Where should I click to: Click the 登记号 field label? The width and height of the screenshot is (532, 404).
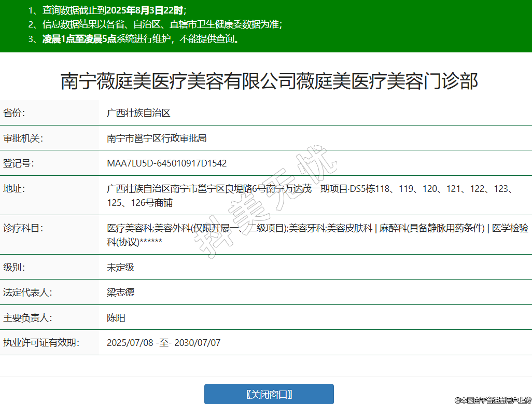(18, 163)
